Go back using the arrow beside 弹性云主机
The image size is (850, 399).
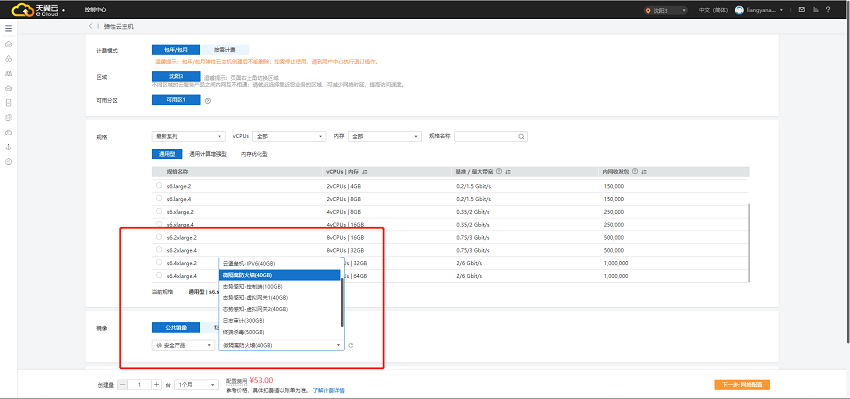(90, 26)
